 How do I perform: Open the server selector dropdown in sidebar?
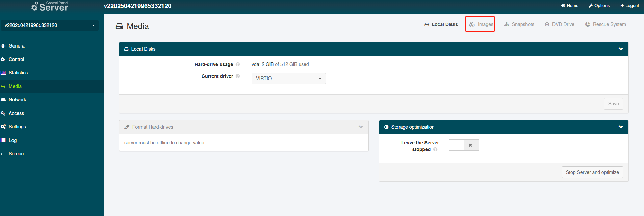[50, 25]
